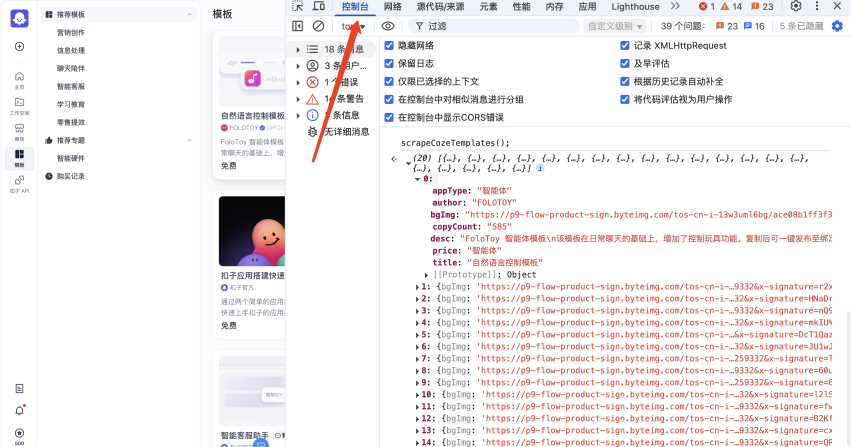Open console settings blue gear
The width and height of the screenshot is (851, 447).
tap(837, 26)
